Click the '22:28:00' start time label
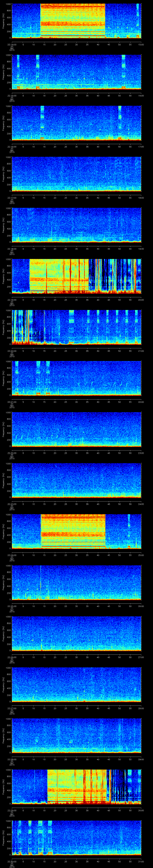Viewport: 153px width, 868px height. pyautogui.click(x=12, y=759)
